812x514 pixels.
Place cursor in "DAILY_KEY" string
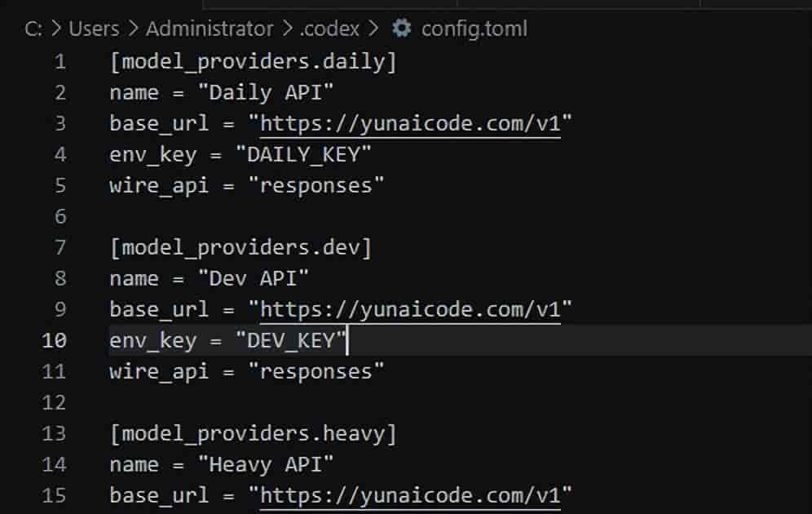pyautogui.click(x=303, y=155)
